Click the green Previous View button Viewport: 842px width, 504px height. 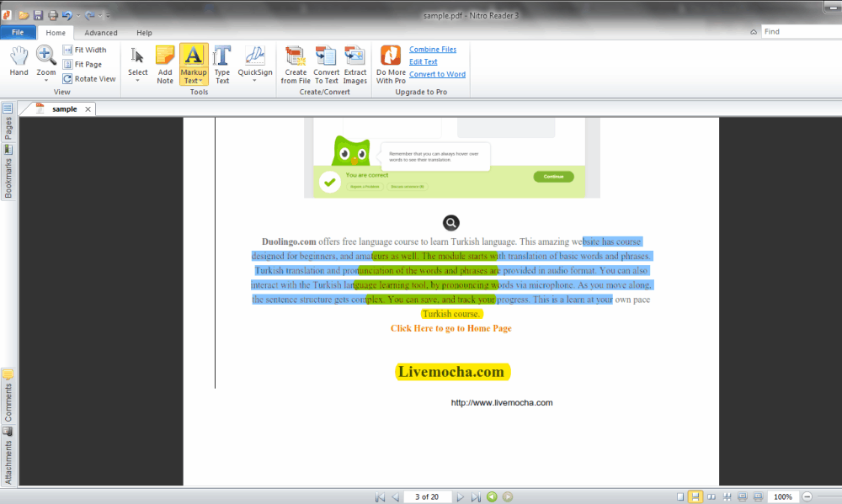coord(492,497)
